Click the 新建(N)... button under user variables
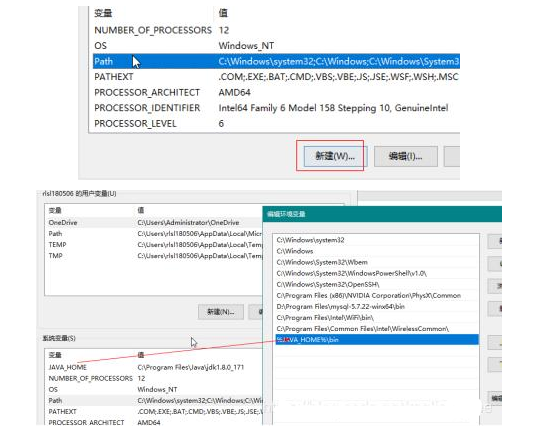Screen dimensions: 544x428 [x=221, y=312]
